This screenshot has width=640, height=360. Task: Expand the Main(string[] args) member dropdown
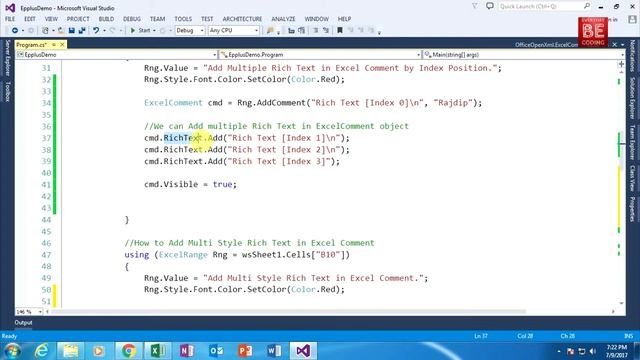tap(622, 55)
